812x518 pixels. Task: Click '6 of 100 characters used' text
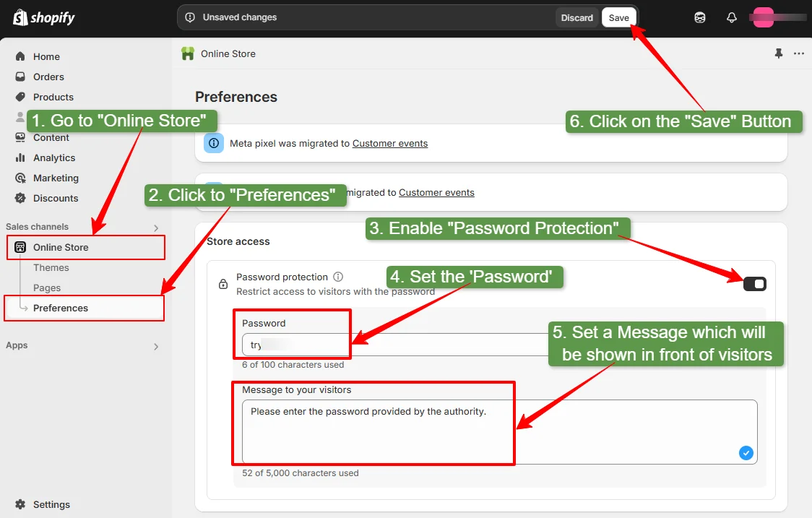293,365
